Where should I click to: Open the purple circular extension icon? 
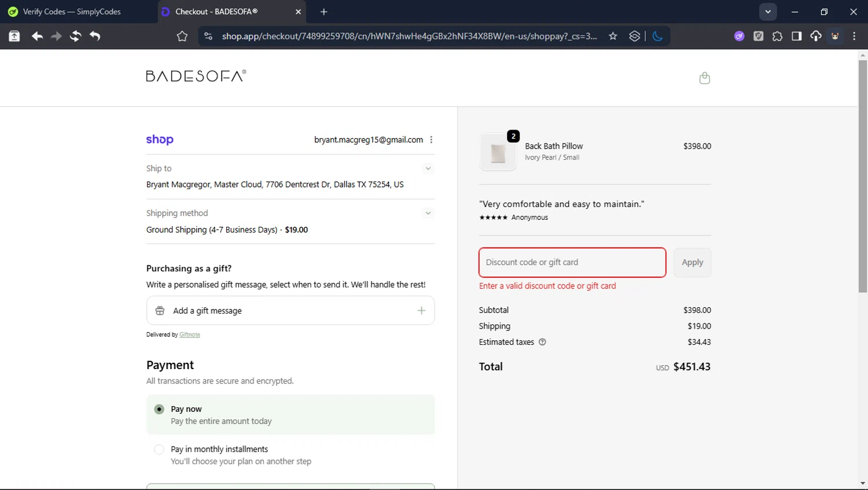tap(739, 36)
